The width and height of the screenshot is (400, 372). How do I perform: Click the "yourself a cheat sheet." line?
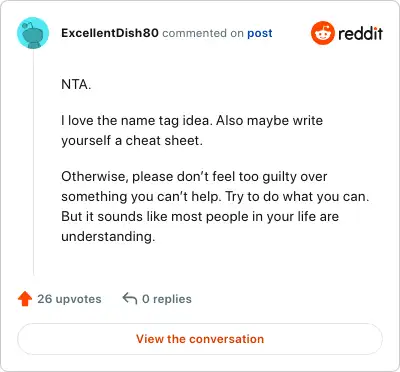coord(132,140)
